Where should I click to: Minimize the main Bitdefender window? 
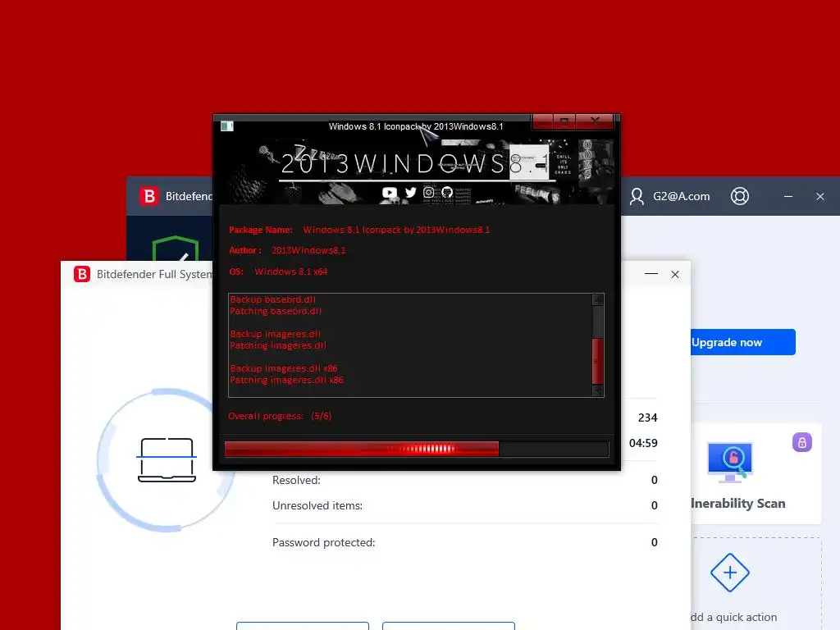point(788,197)
